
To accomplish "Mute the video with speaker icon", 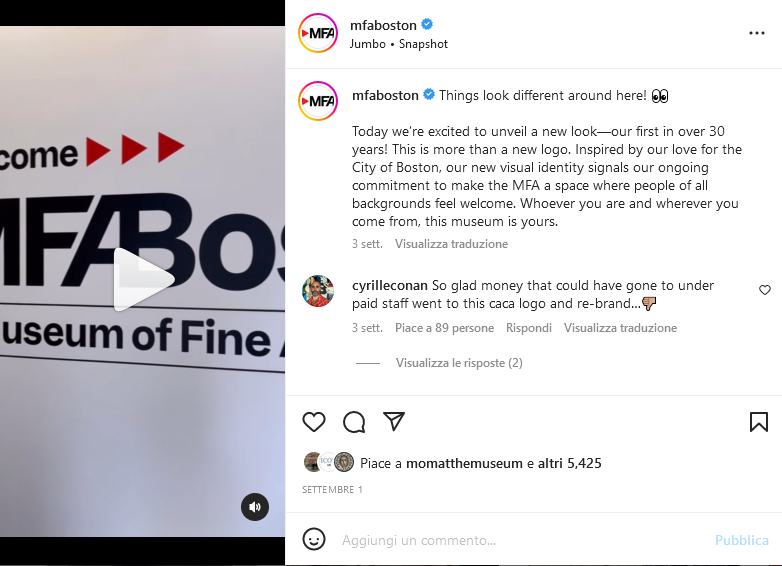I will [x=255, y=507].
